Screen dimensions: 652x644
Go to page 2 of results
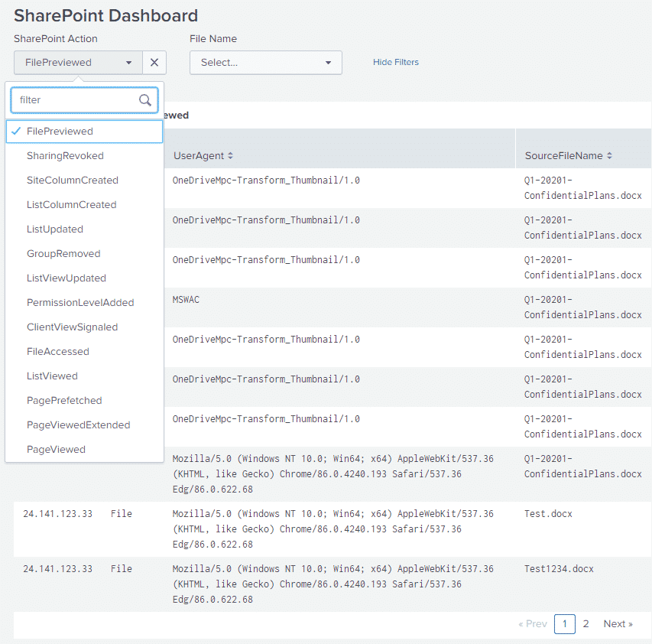click(x=586, y=624)
